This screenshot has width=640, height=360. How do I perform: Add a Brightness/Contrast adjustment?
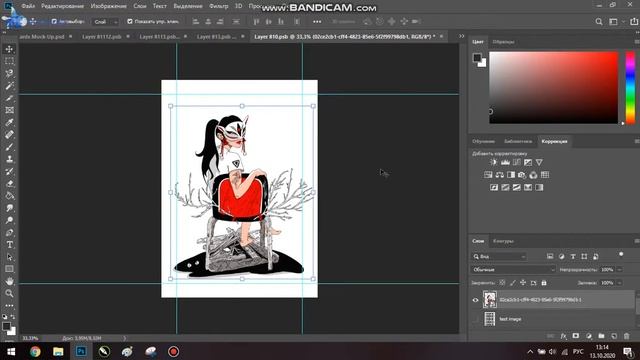[x=493, y=162]
